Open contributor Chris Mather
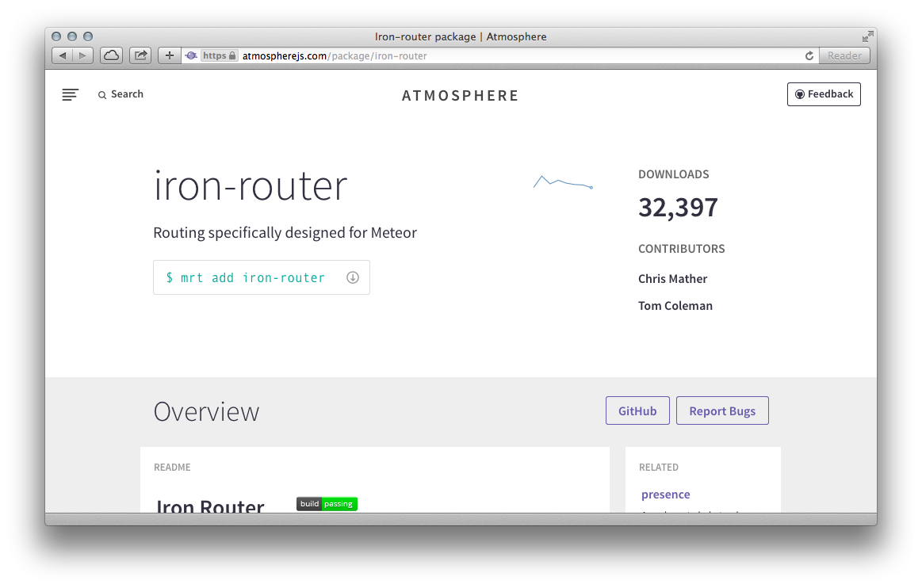 tap(673, 279)
